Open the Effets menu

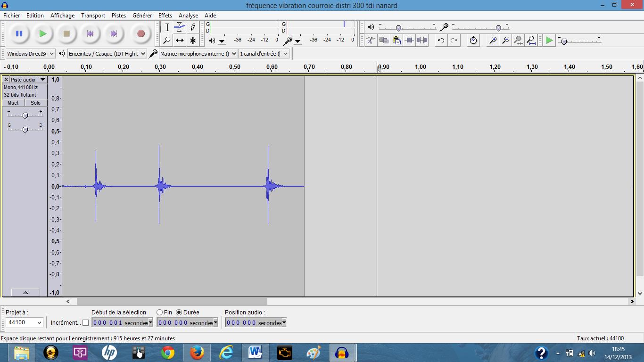tap(165, 16)
